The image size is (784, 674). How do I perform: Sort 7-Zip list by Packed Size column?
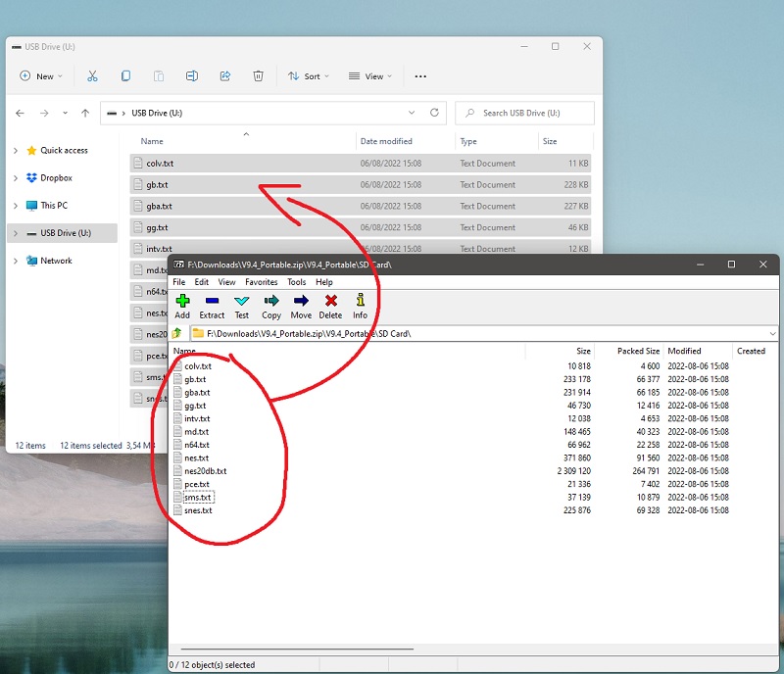pyautogui.click(x=638, y=351)
